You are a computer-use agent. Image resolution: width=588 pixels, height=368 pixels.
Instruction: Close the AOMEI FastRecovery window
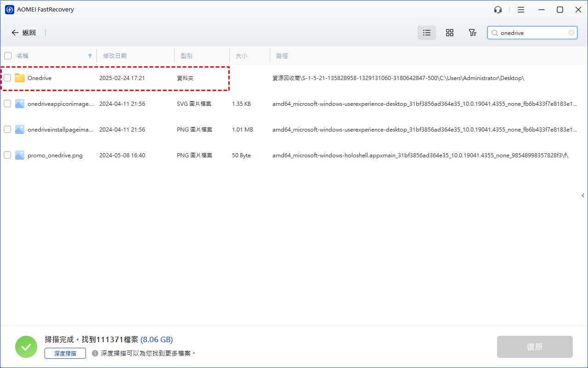[x=577, y=10]
